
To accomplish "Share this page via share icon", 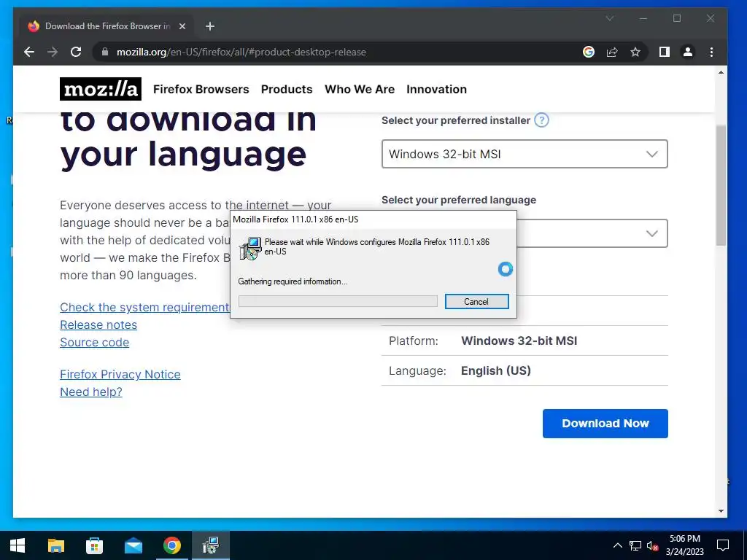I will pyautogui.click(x=612, y=52).
